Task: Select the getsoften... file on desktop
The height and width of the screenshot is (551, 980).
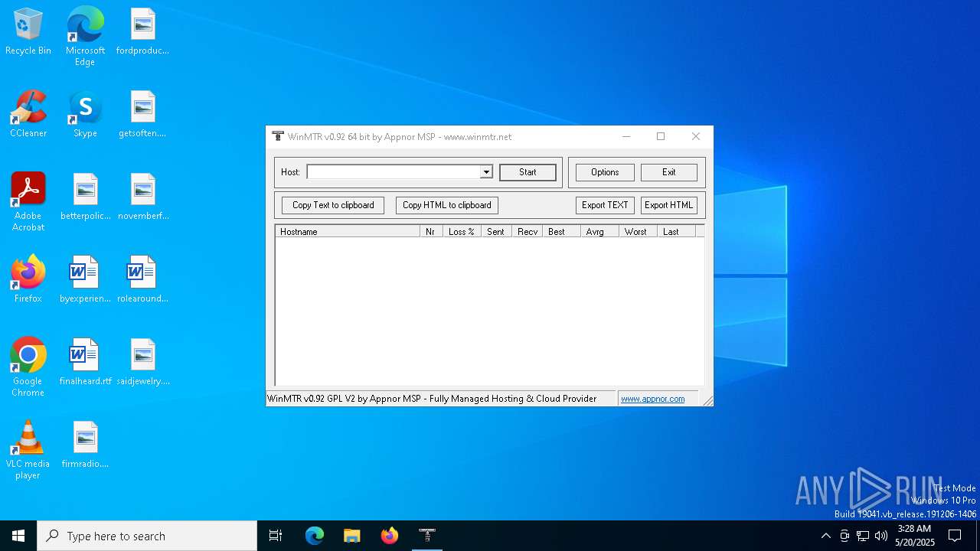Action: [x=142, y=115]
